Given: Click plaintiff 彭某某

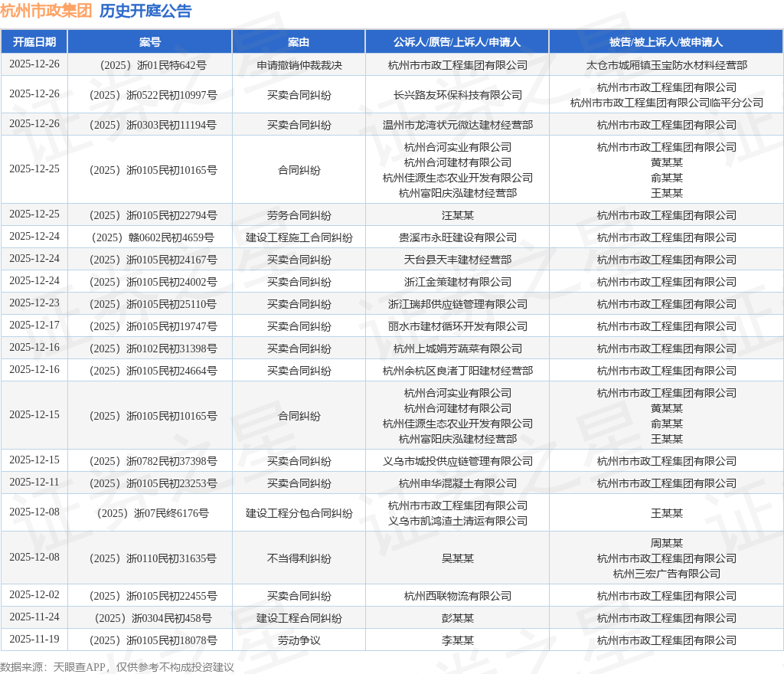Looking at the screenshot, I should point(458,618).
